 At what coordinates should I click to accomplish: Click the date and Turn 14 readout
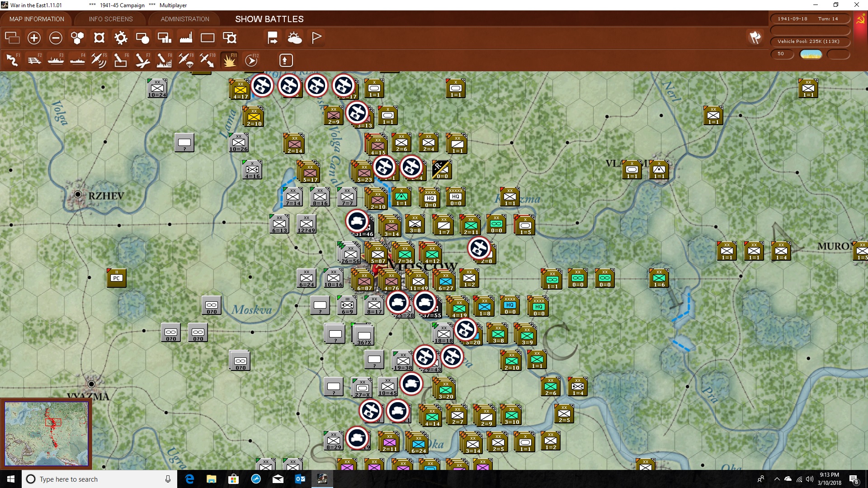[810, 19]
